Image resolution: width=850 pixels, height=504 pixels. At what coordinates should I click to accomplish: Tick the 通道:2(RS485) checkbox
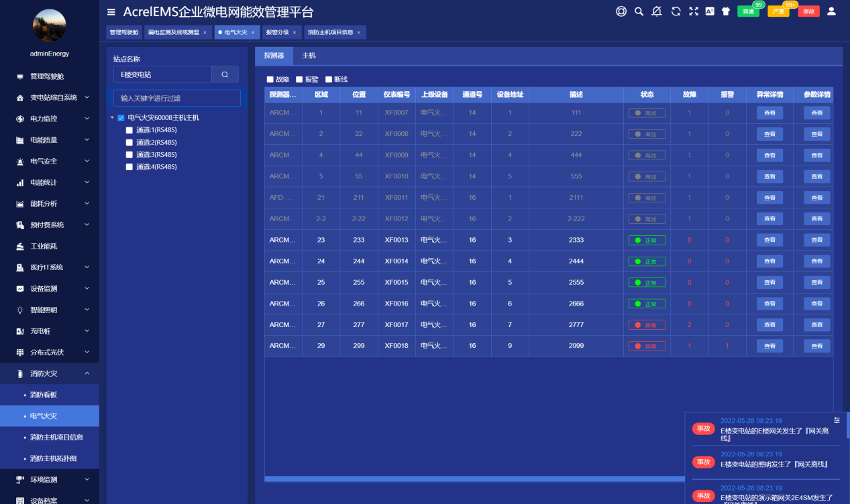point(129,143)
